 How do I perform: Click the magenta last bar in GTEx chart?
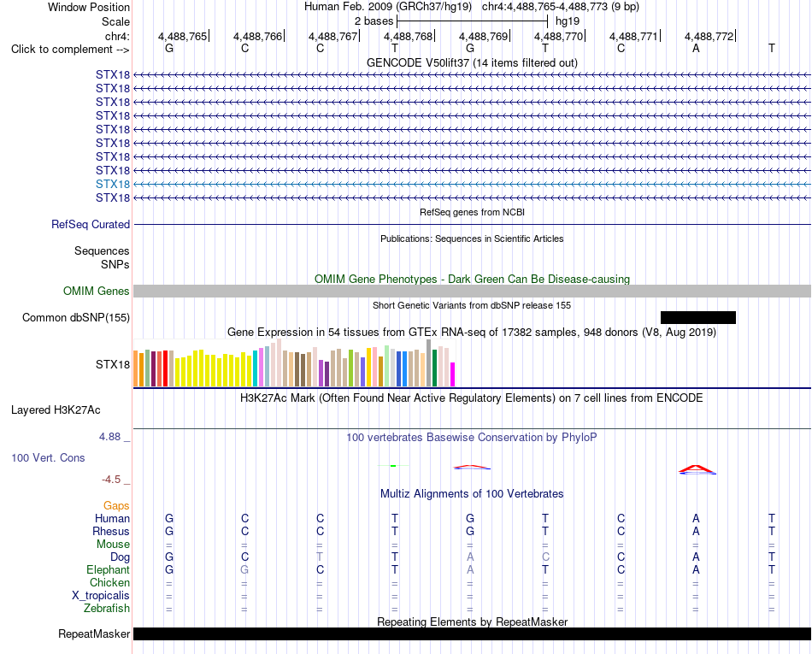pyautogui.click(x=453, y=374)
